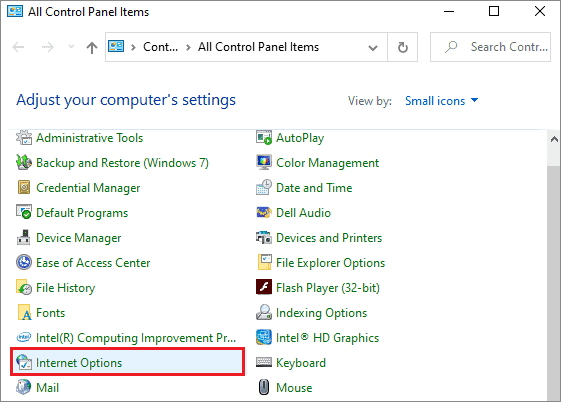
Task: Click the Device Manager icon
Action: coord(24,237)
